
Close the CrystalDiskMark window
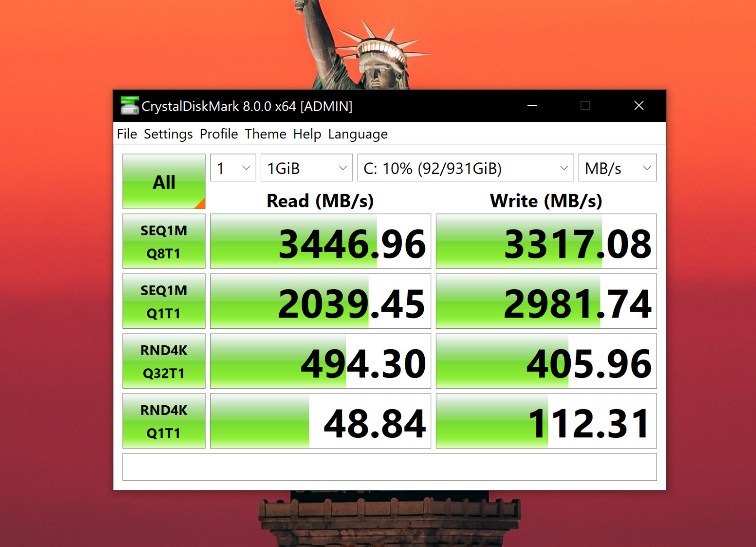point(639,105)
